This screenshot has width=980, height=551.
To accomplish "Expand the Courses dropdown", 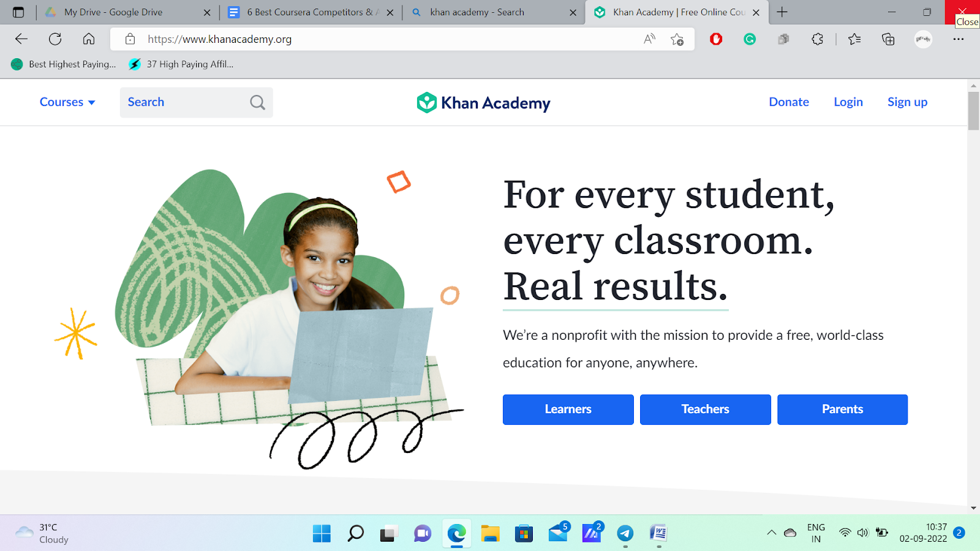I will coord(67,102).
